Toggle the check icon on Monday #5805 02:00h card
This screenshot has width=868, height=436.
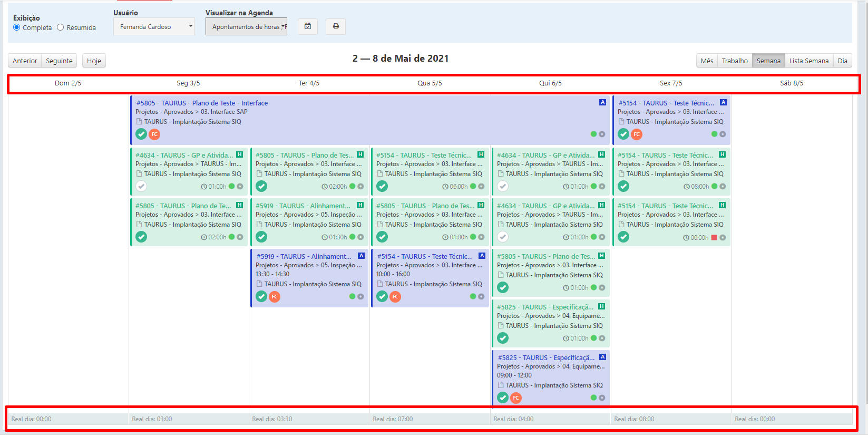(x=141, y=237)
